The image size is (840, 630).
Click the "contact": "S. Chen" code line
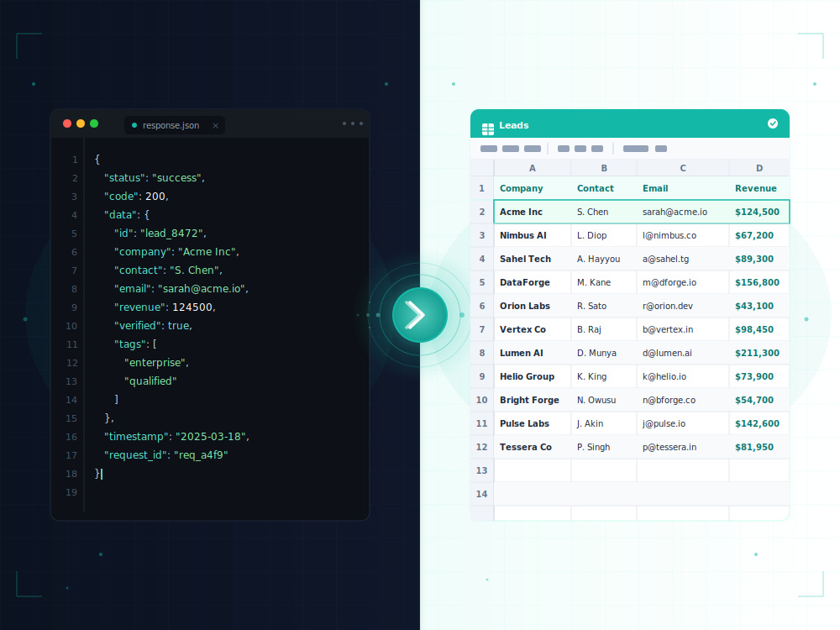(x=168, y=270)
